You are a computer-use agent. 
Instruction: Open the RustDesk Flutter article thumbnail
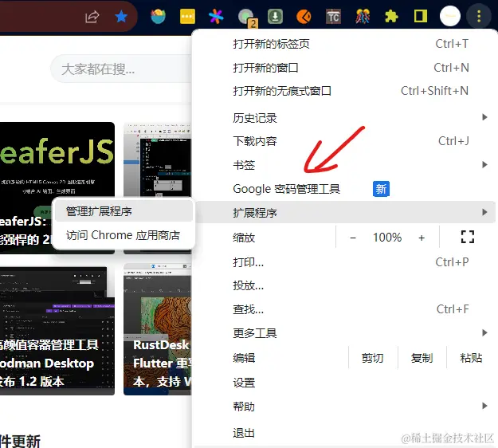[158, 329]
